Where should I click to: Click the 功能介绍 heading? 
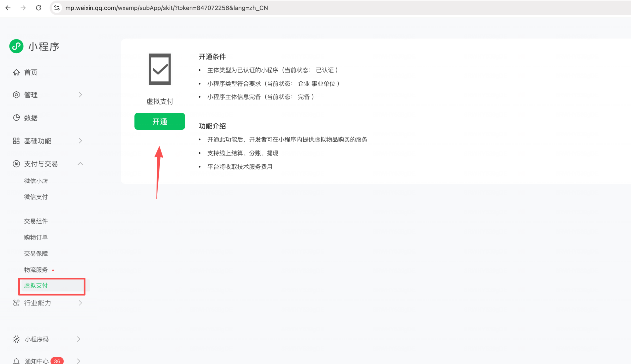click(212, 126)
